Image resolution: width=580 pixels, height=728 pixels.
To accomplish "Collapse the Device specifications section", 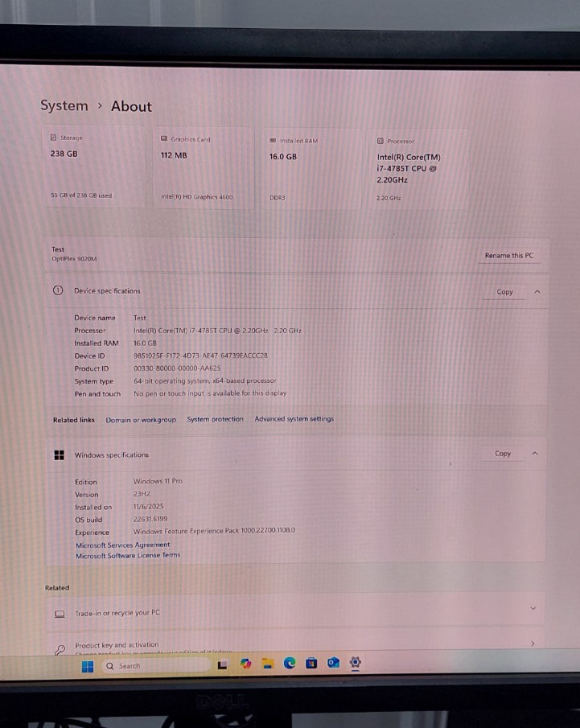I will tap(537, 291).
